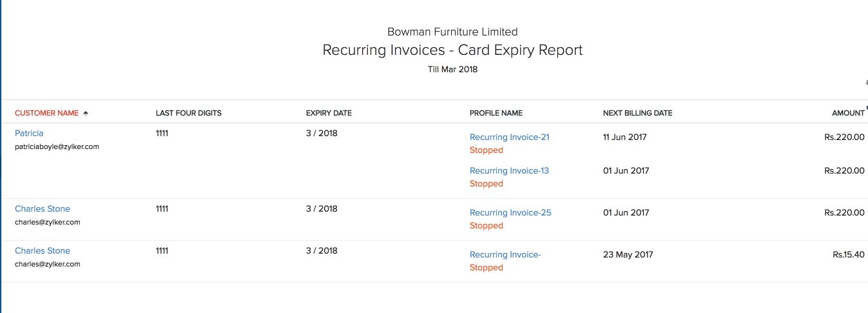
Task: Click the Profile Name column header
Action: (496, 113)
